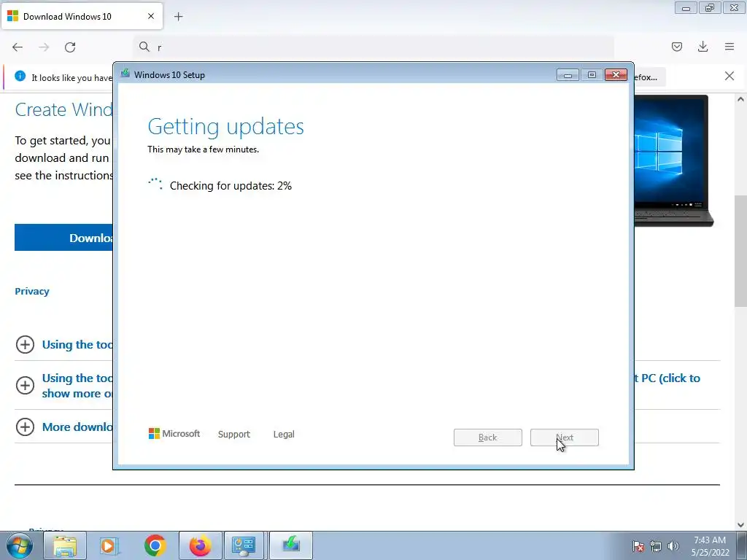Click the Firefox forward arrow
Image resolution: width=747 pixels, height=560 pixels.
tap(44, 47)
